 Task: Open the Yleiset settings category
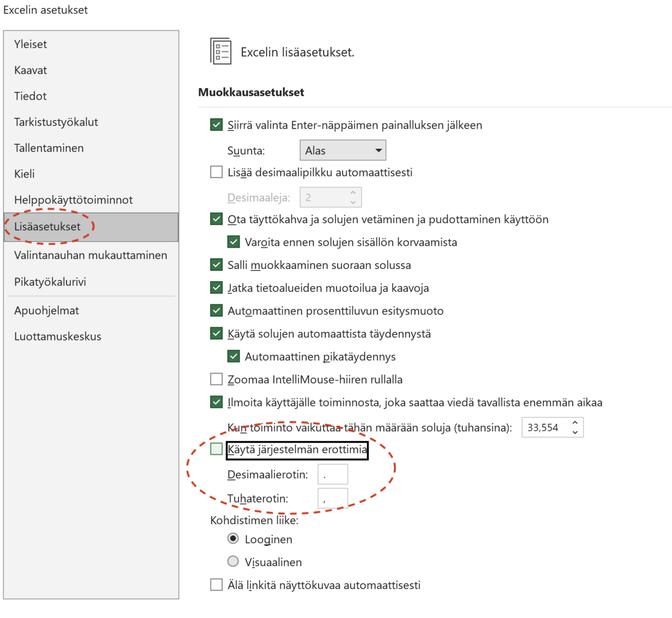[31, 44]
